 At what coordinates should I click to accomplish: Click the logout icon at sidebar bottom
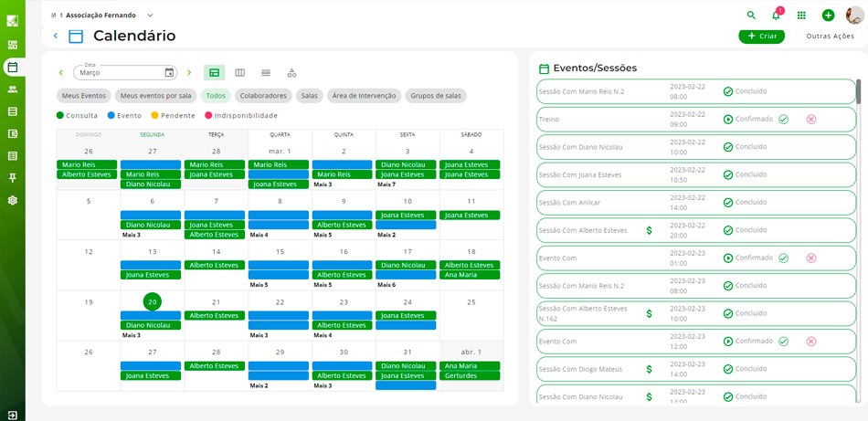tap(12, 416)
